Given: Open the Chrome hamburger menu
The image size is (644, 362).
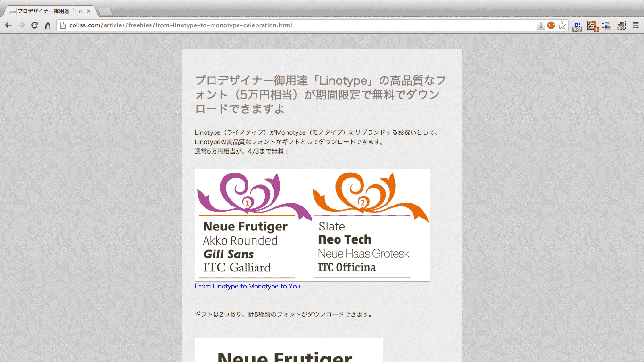Looking at the screenshot, I should [x=636, y=25].
